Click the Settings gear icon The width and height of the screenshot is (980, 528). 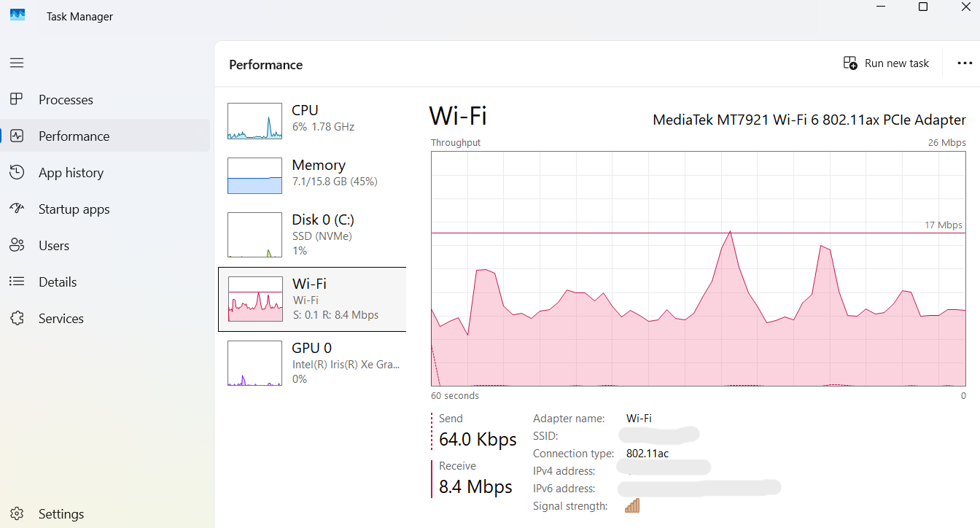[x=17, y=514]
